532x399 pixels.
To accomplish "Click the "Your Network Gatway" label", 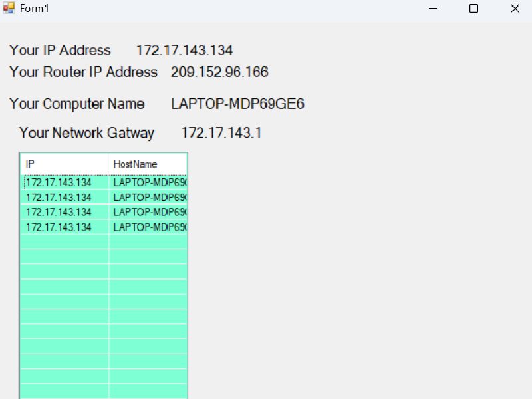I will pyautogui.click(x=86, y=133).
